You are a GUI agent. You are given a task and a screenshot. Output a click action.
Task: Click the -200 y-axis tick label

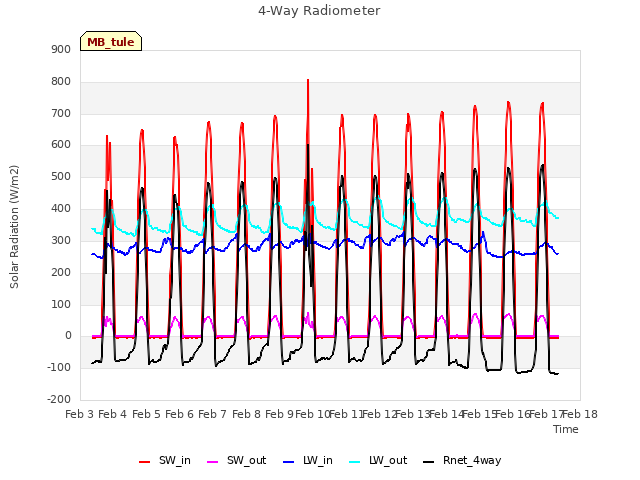pyautogui.click(x=59, y=399)
